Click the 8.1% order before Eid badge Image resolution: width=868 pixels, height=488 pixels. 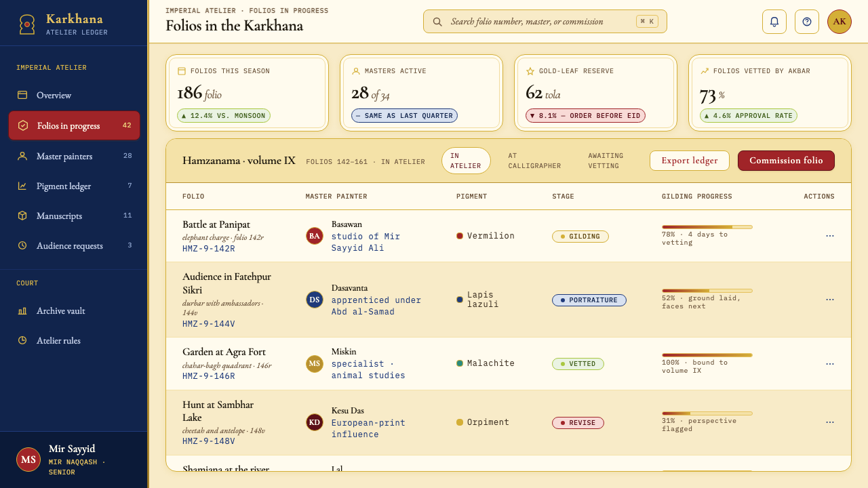(585, 116)
